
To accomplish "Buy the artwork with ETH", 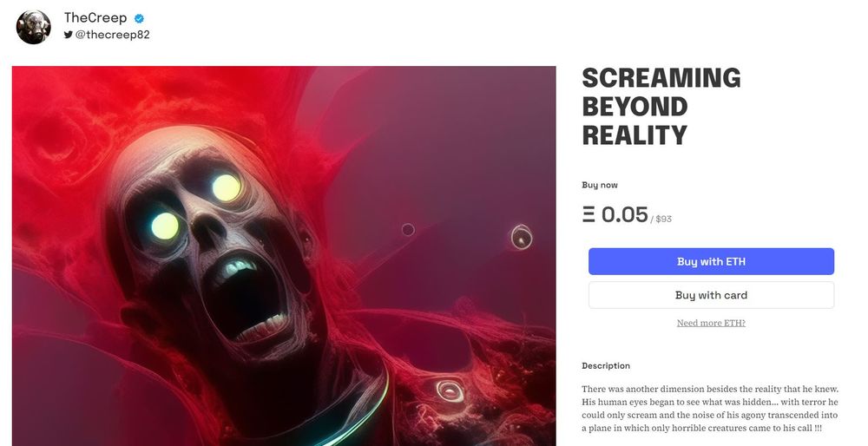I will pos(711,261).
